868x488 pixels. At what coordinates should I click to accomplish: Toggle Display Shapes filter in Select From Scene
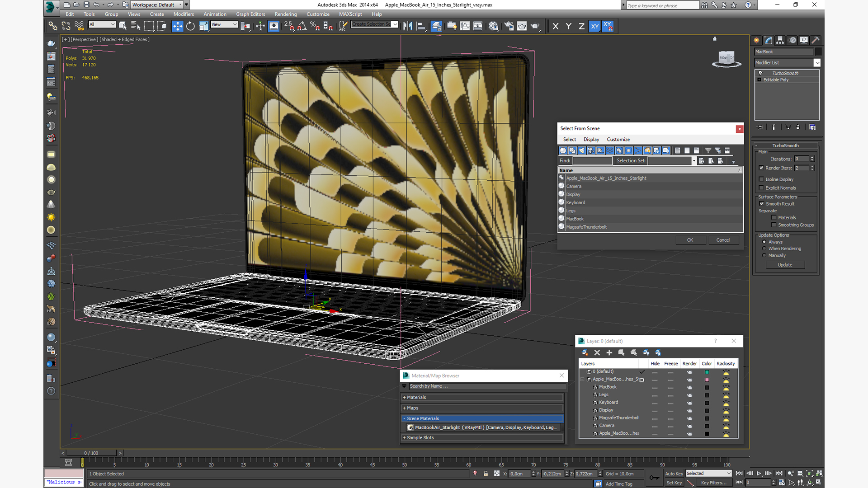coord(572,150)
